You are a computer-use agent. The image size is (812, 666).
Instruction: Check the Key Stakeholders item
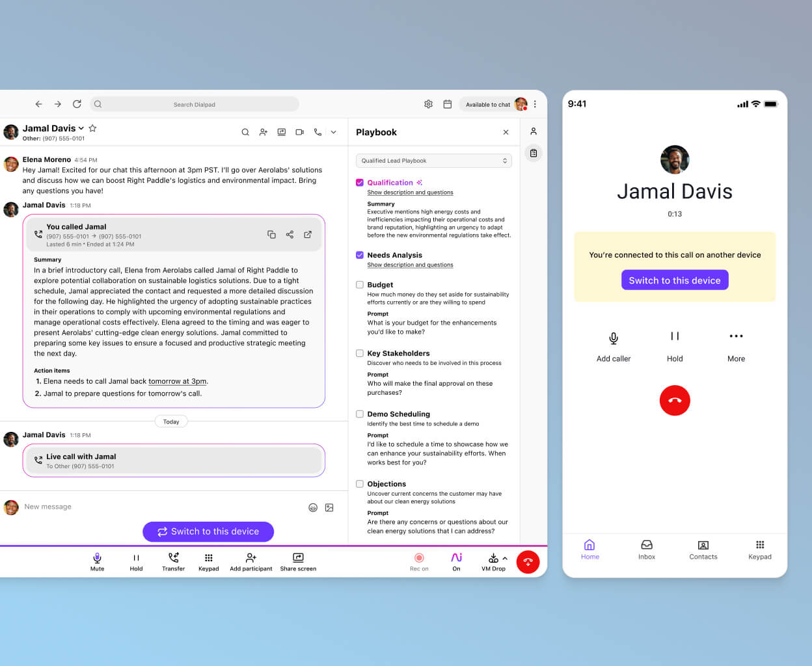359,353
